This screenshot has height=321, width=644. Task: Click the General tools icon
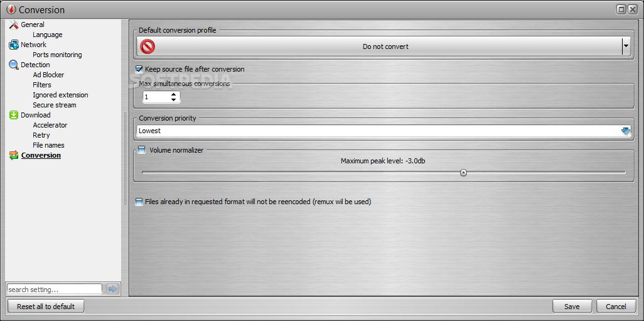pyautogui.click(x=14, y=24)
